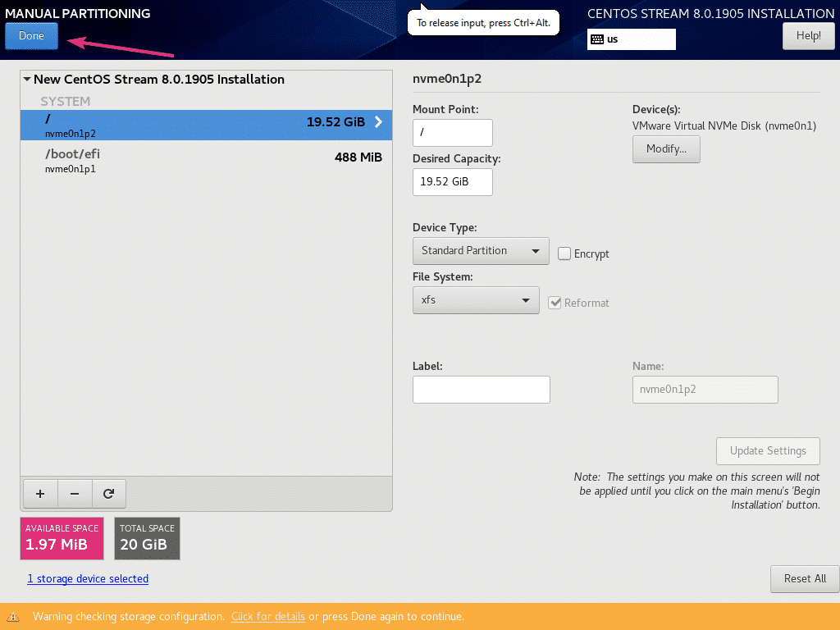The height and width of the screenshot is (630, 840).
Task: Click the CENTOS STREAM 8.0.1905 INSTALLATION title
Action: click(x=711, y=13)
